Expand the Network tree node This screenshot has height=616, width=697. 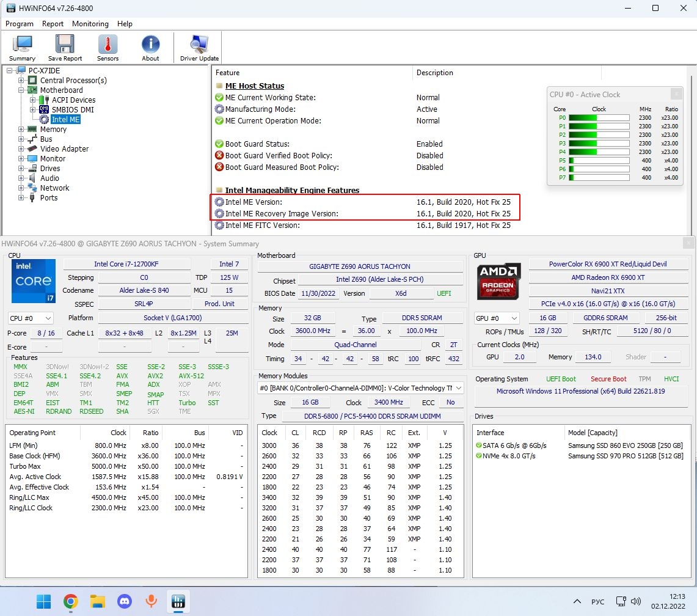pos(21,188)
